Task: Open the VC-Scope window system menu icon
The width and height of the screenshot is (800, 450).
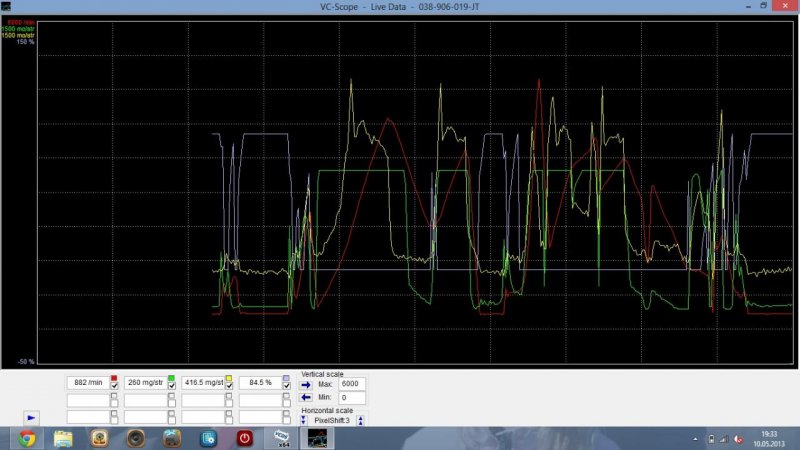Action: tap(6, 5)
